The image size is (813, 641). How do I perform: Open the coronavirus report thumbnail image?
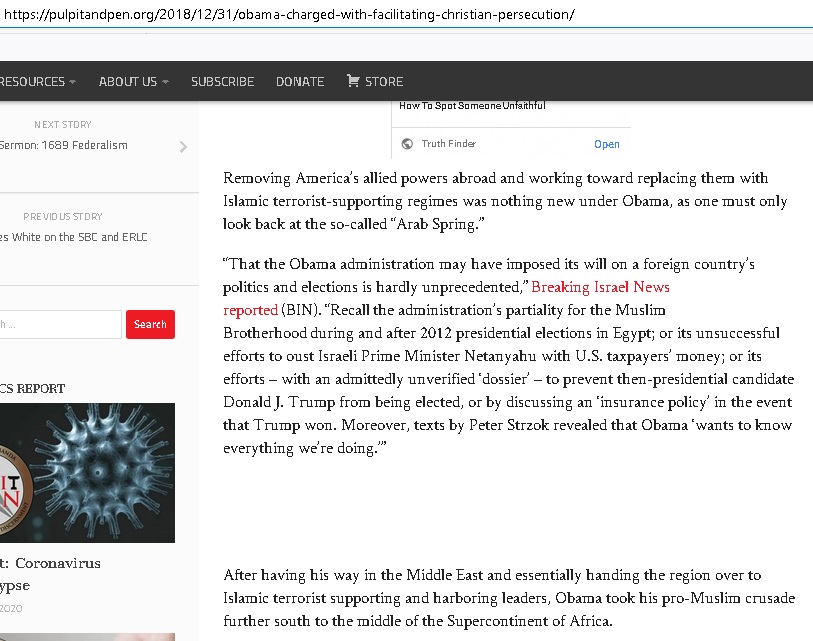pyautogui.click(x=87, y=473)
